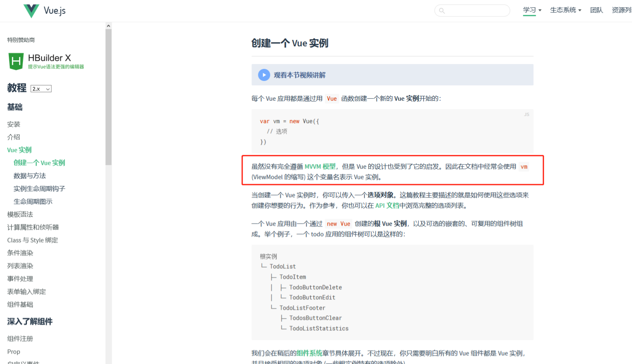
Task: Click the search magnifier icon
Action: point(442,11)
